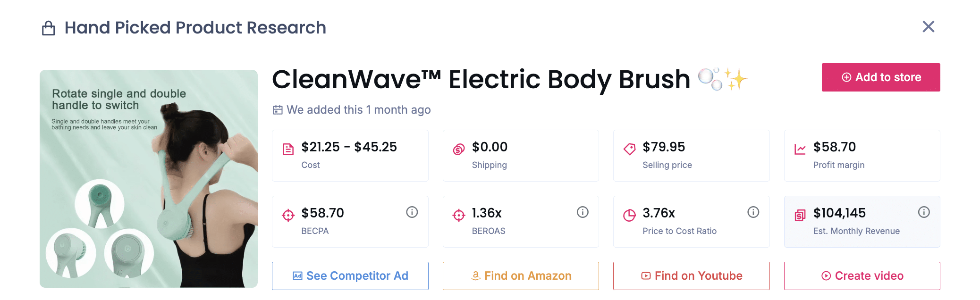Click the shipping coin icon

[x=457, y=148]
